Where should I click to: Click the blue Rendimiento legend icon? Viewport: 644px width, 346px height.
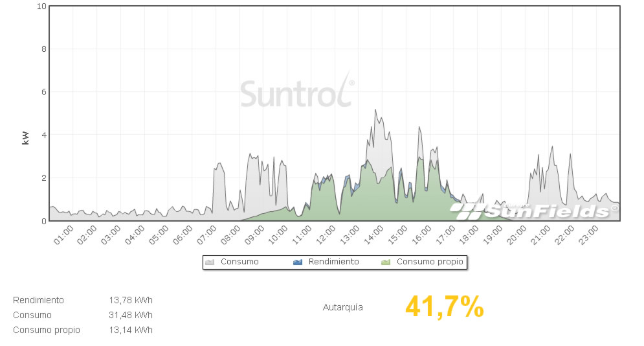(298, 262)
